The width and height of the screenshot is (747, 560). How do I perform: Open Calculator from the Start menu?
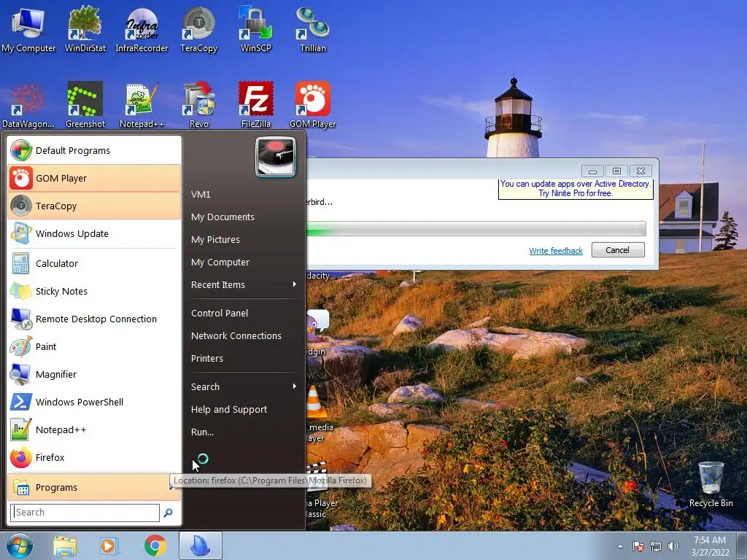tap(94, 263)
